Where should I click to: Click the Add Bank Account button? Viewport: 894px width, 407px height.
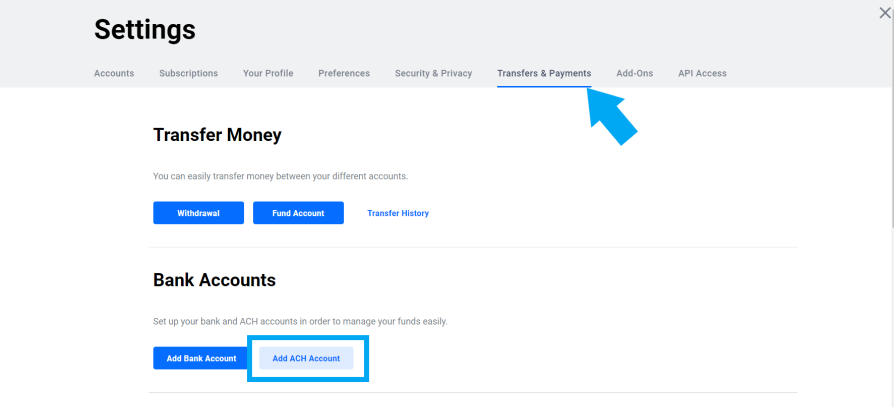coord(201,359)
